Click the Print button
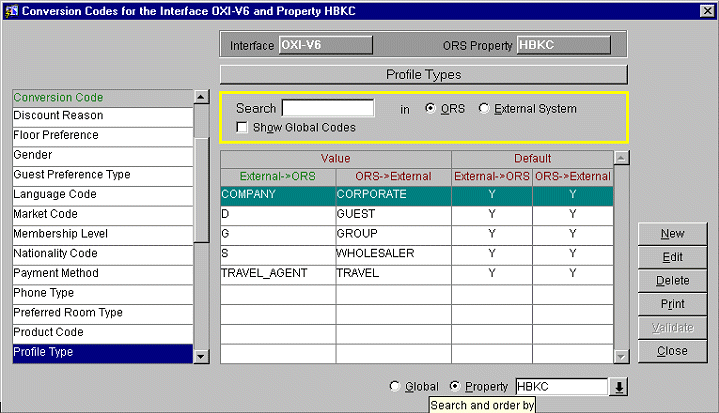This screenshot has height=413, width=719. (672, 304)
